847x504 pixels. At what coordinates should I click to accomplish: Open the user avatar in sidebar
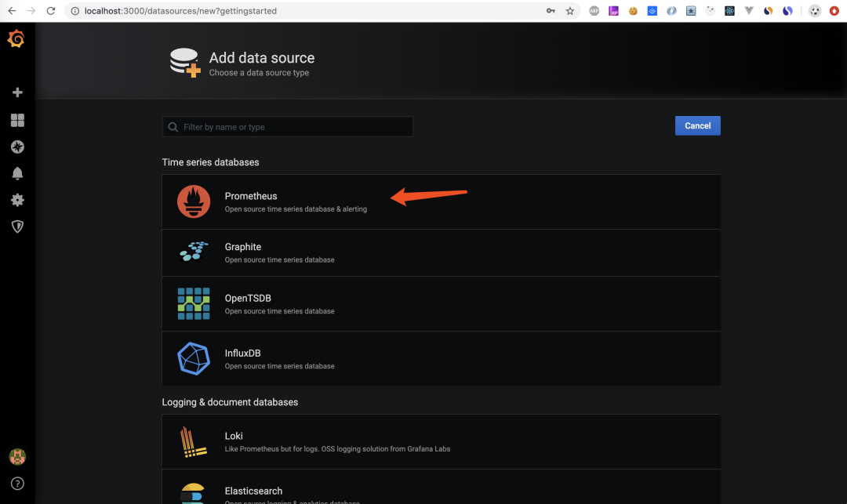click(x=17, y=457)
